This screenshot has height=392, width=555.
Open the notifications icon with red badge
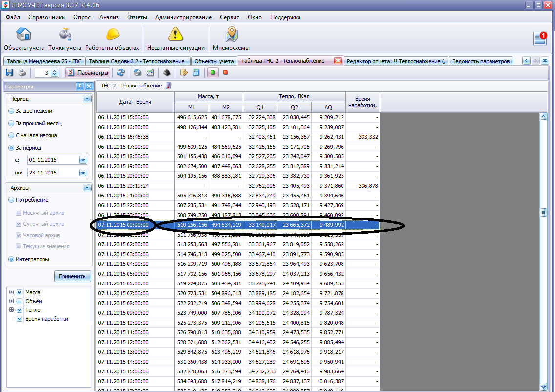(540, 39)
